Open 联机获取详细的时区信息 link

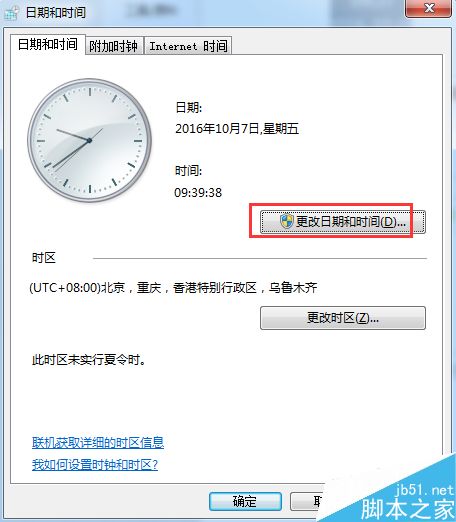point(98,442)
